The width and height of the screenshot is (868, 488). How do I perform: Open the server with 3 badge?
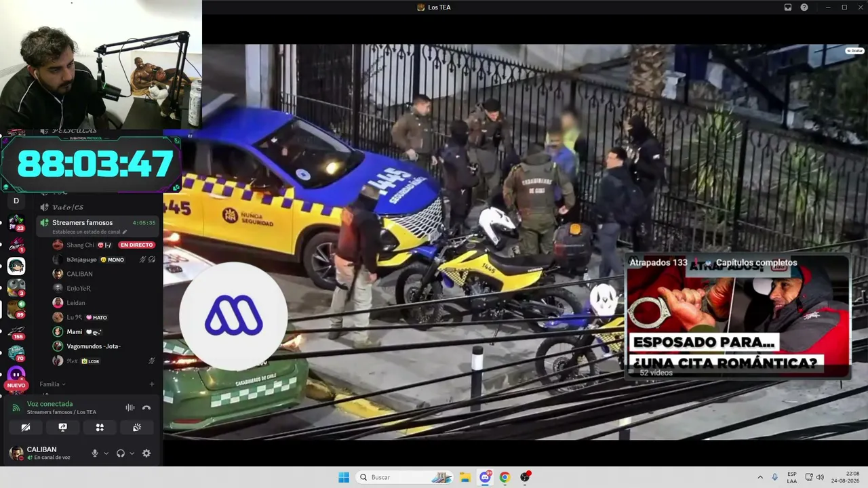click(16, 287)
